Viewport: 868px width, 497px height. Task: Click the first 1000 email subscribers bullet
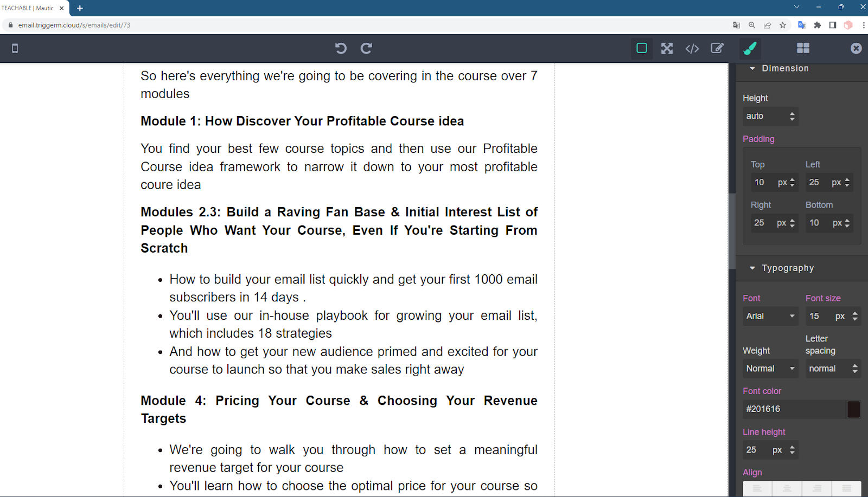click(353, 288)
